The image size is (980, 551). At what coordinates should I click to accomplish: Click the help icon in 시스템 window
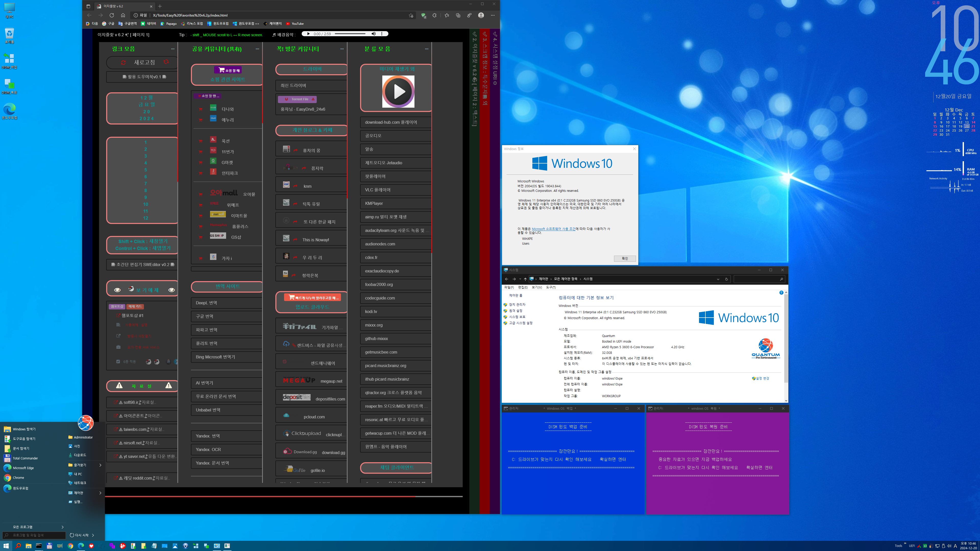(781, 293)
